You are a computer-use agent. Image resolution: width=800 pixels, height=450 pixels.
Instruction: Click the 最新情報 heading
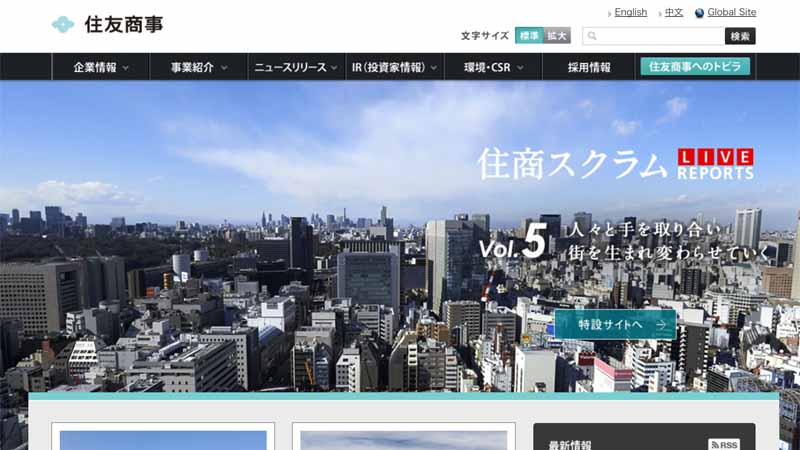569,445
